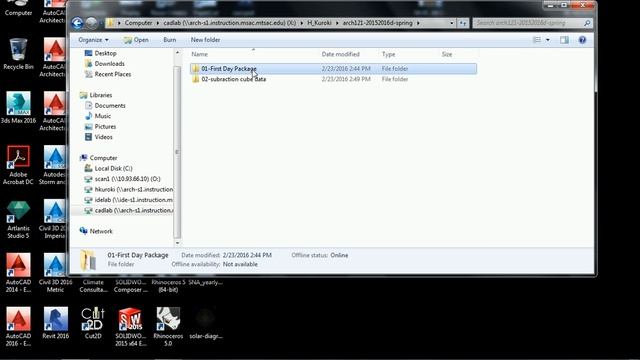Launch the Civil 3D 2016 Metric shortcut
The width and height of the screenshot is (640, 360).
pos(56,273)
